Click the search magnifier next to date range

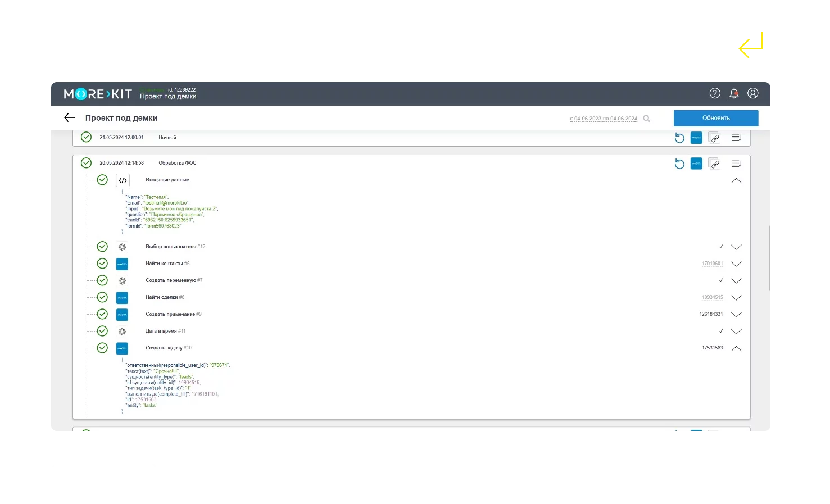(646, 119)
